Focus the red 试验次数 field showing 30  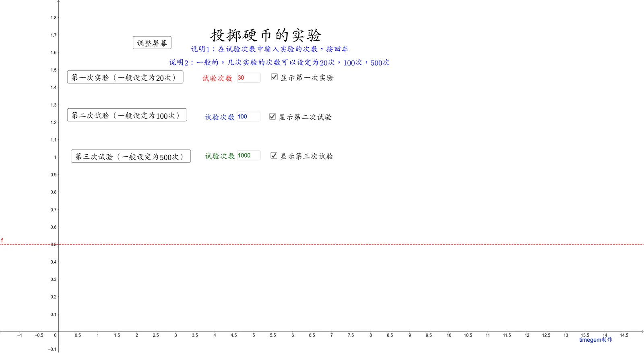coord(248,78)
